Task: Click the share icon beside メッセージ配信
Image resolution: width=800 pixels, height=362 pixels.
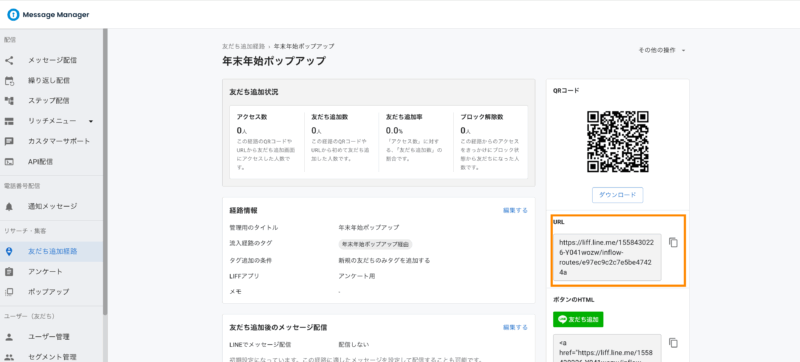Action: click(x=9, y=60)
